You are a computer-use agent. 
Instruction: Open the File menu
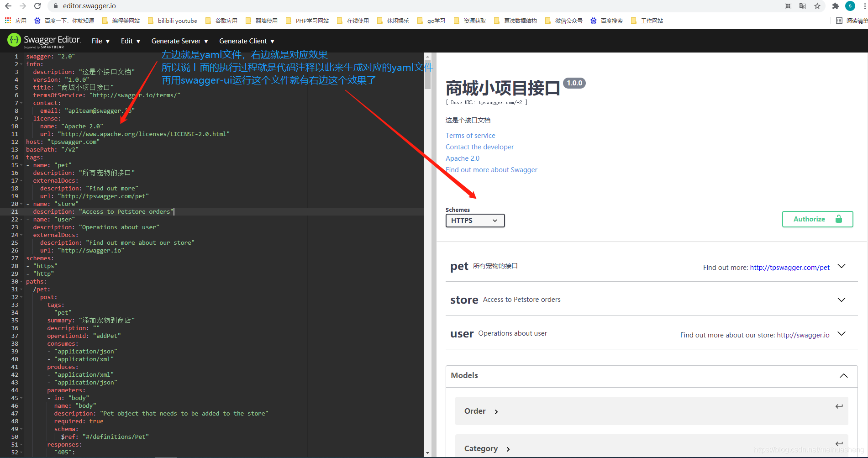[100, 41]
